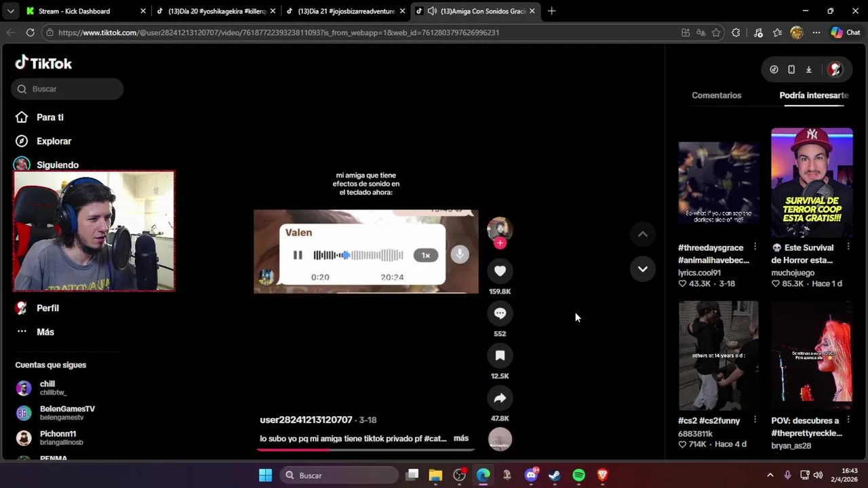
Task: Open the browser extensions puzzle icon
Action: pyautogui.click(x=736, y=33)
